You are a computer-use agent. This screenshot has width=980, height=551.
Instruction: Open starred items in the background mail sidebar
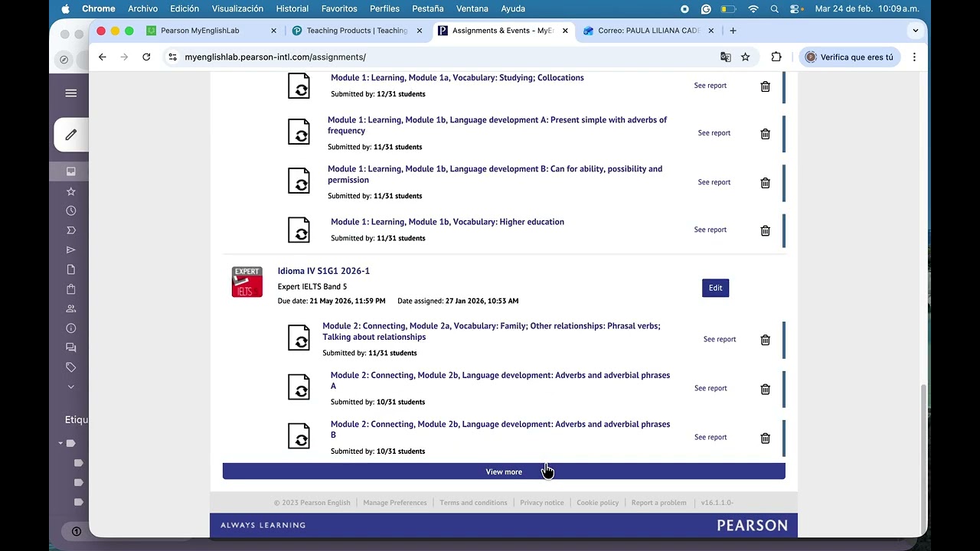click(x=71, y=191)
